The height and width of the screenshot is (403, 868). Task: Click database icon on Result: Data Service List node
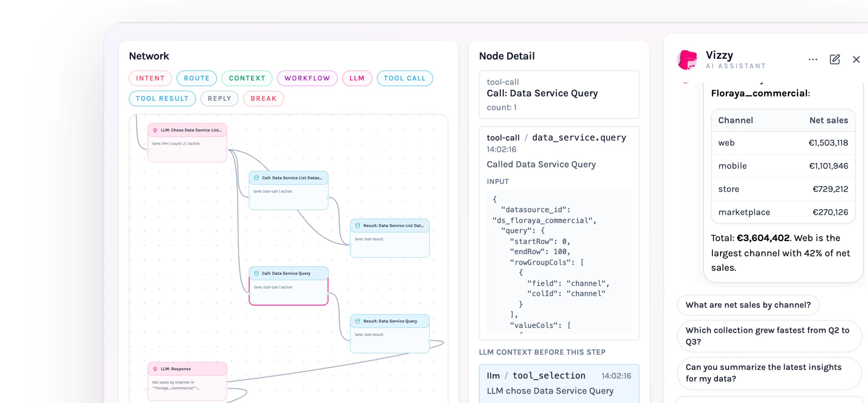[x=358, y=225]
